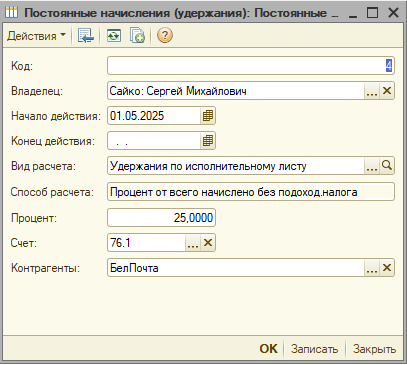Open Вид расчета item with magnifier icon
407x365 pixels.
[387, 166]
